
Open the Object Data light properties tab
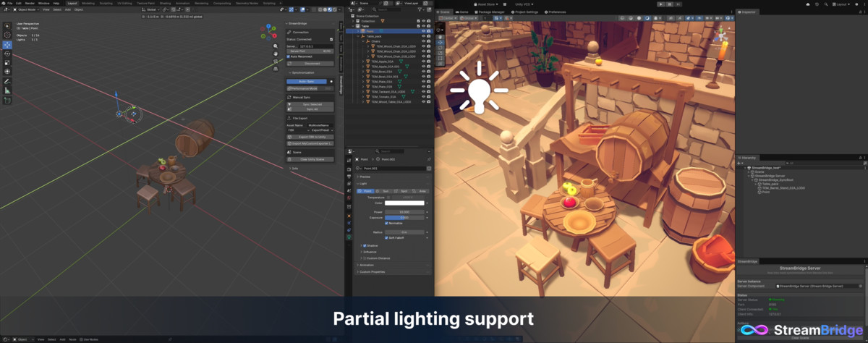click(350, 237)
